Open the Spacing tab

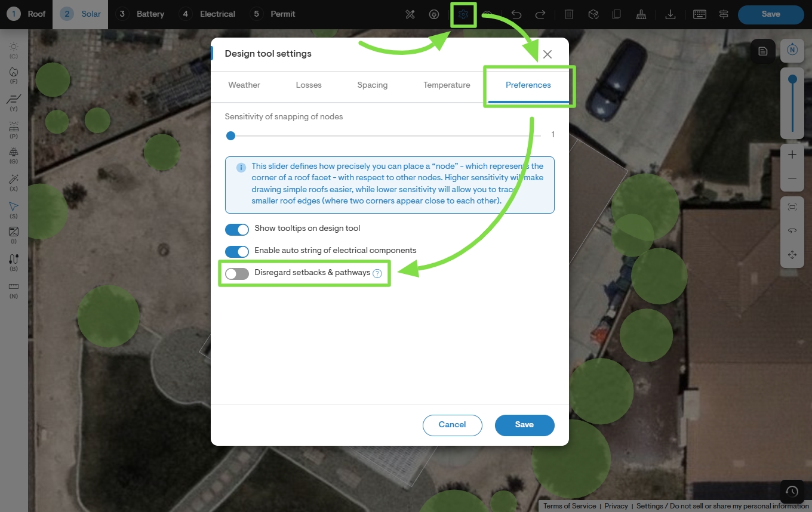click(x=373, y=85)
